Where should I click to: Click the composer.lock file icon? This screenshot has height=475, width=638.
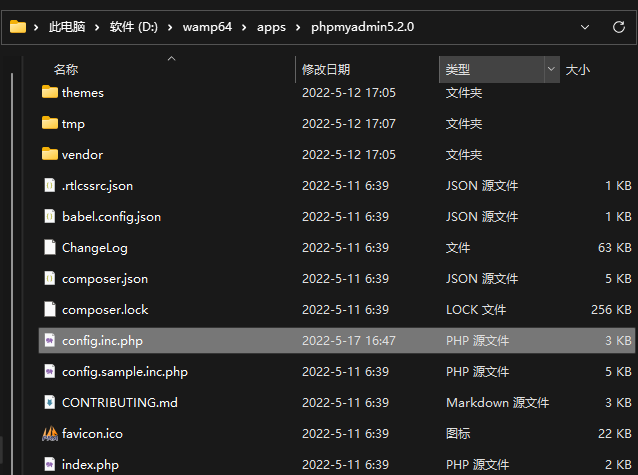point(50,309)
